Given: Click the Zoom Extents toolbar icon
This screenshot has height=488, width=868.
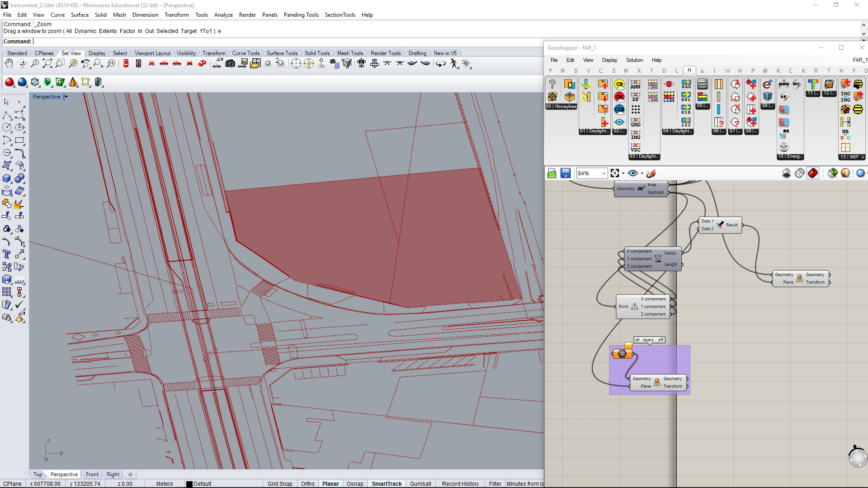Looking at the screenshot, I should click(x=47, y=64).
